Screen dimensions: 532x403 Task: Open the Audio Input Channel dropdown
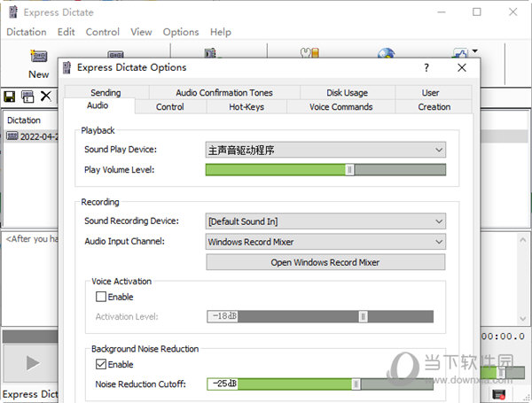click(x=325, y=242)
